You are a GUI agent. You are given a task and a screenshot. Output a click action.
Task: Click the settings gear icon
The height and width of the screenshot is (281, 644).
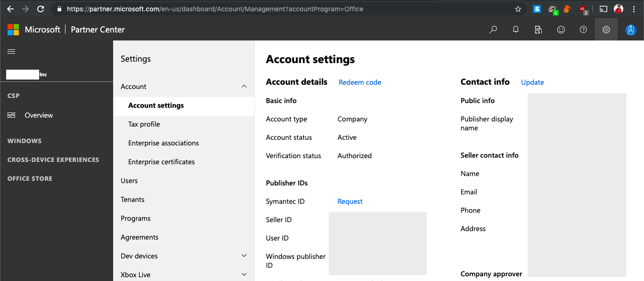coord(606,30)
